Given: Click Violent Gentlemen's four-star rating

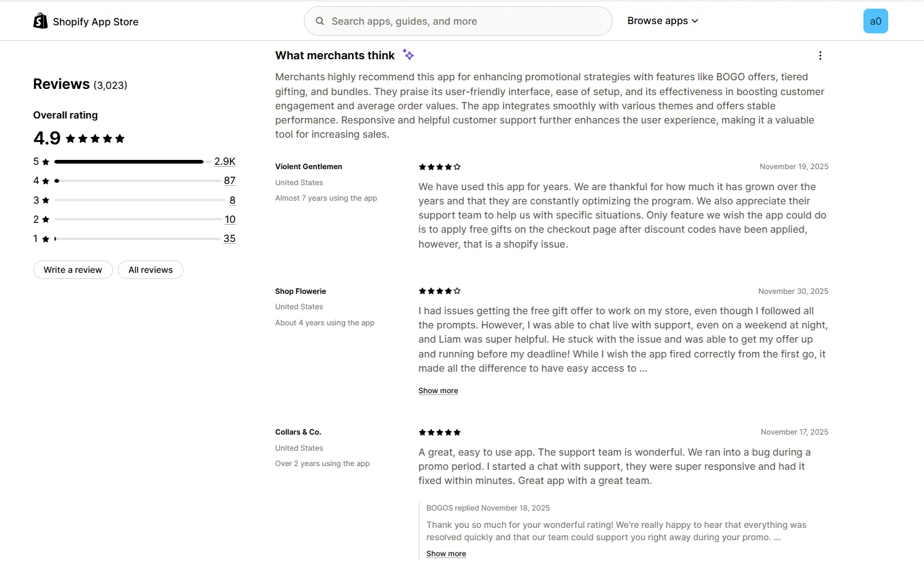Looking at the screenshot, I should click(439, 167).
